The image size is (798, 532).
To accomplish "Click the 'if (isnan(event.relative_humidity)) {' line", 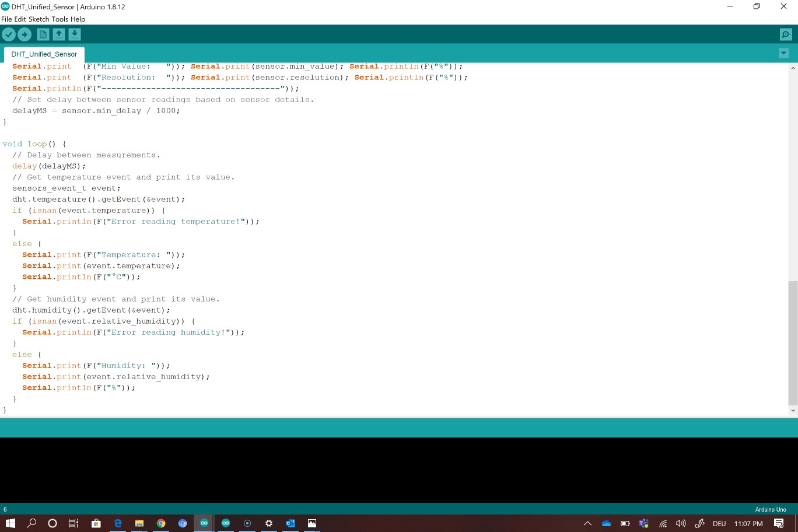I will coord(104,321).
